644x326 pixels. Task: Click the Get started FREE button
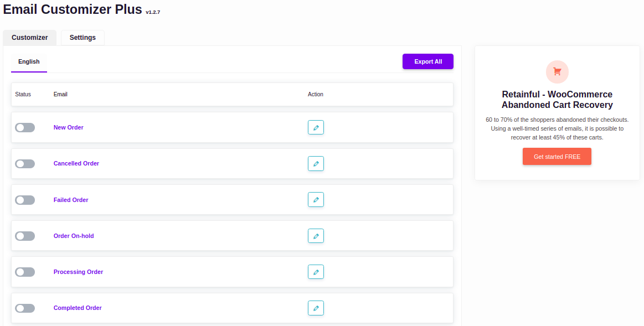pos(557,157)
